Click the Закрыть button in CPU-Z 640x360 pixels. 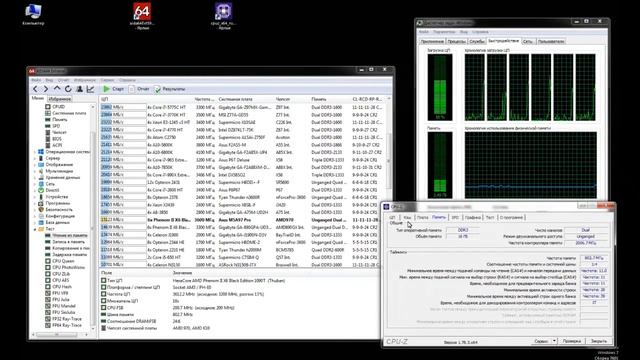coord(599,341)
